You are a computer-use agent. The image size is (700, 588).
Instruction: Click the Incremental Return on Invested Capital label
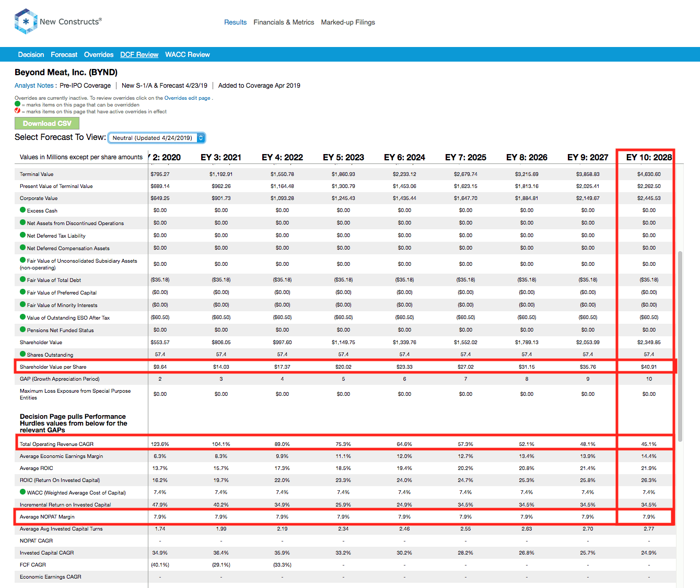coord(65,504)
